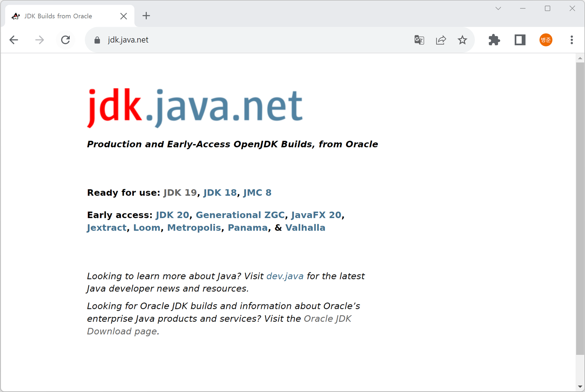This screenshot has width=585, height=392.
Task: Click the browser forward arrow
Action: 40,40
